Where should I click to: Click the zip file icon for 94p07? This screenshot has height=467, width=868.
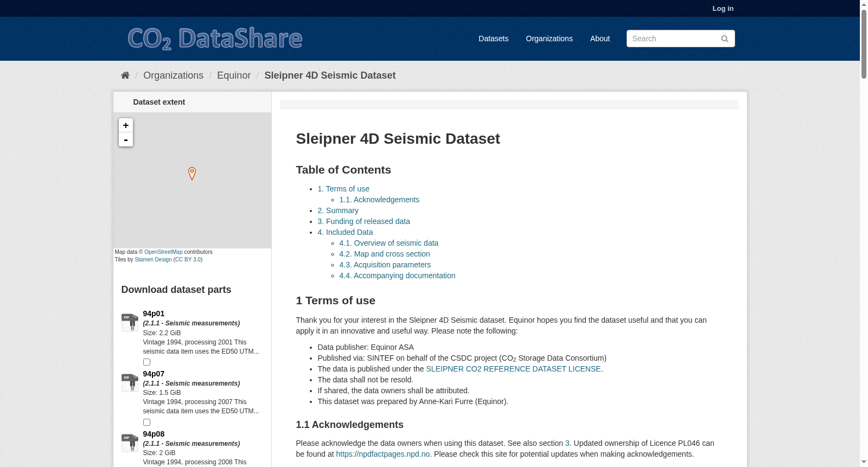tap(130, 383)
